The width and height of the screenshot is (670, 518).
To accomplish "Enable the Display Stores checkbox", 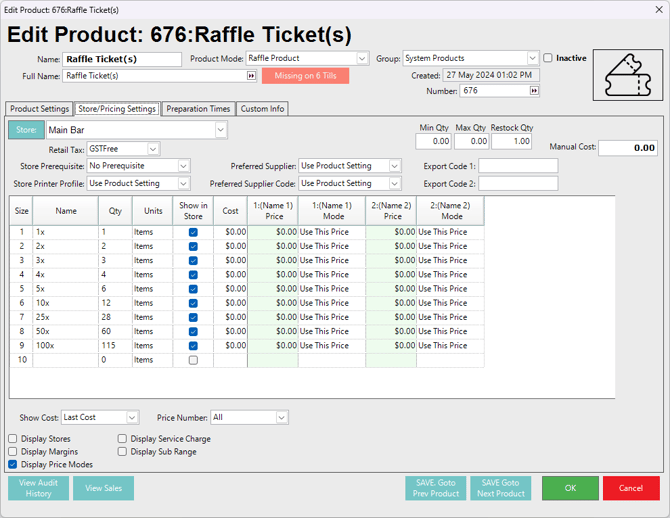I will coord(13,438).
